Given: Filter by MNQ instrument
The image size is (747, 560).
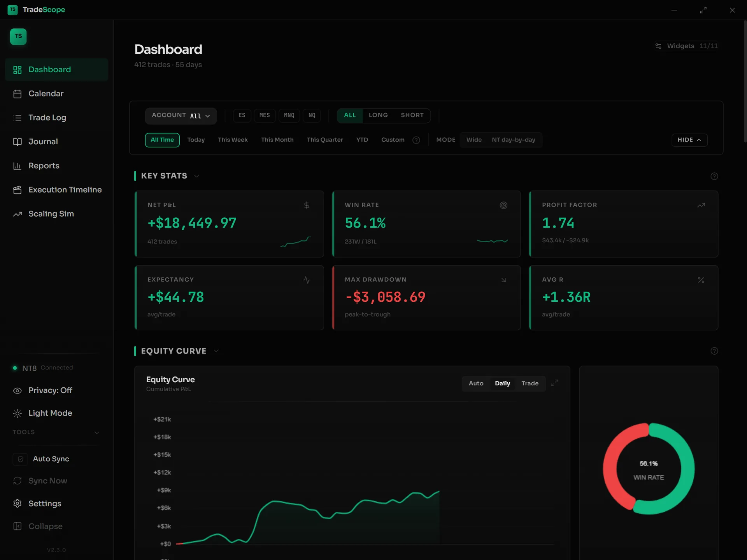Looking at the screenshot, I should (x=289, y=115).
